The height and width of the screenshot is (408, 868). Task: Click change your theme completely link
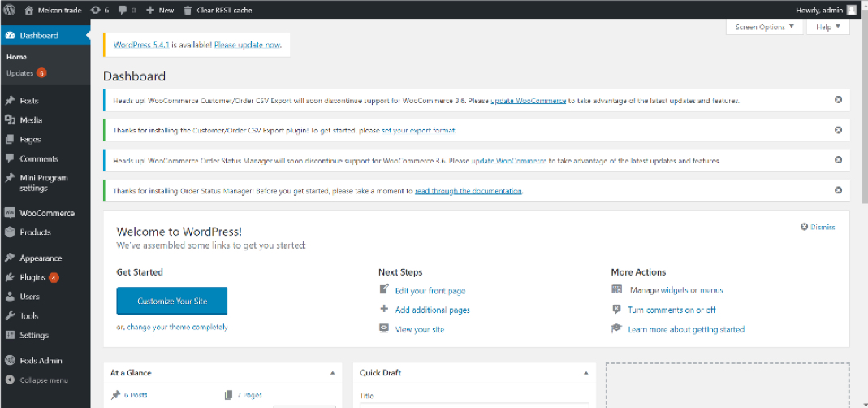[177, 327]
